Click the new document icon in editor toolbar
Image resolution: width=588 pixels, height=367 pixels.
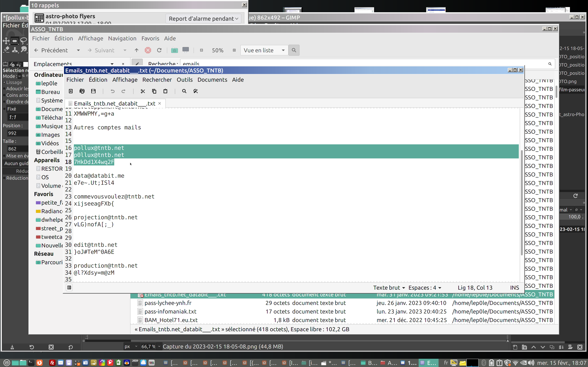pyautogui.click(x=71, y=91)
